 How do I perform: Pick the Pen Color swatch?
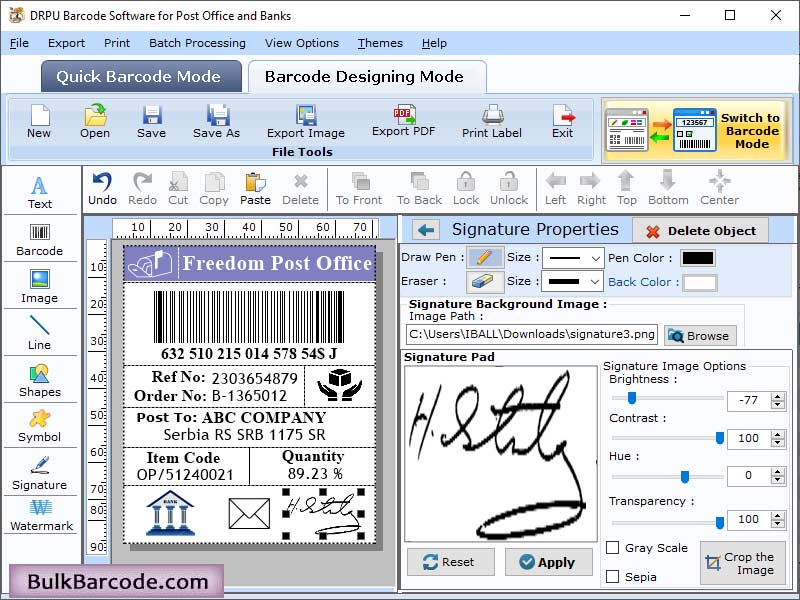(698, 258)
